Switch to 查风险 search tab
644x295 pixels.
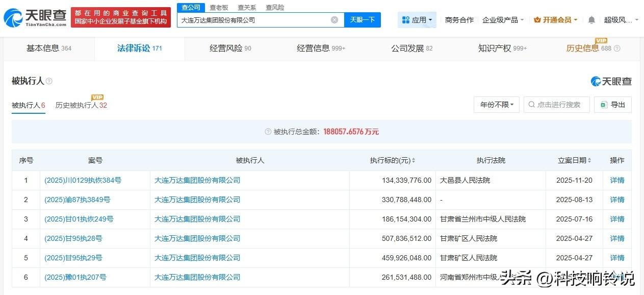coord(275,8)
